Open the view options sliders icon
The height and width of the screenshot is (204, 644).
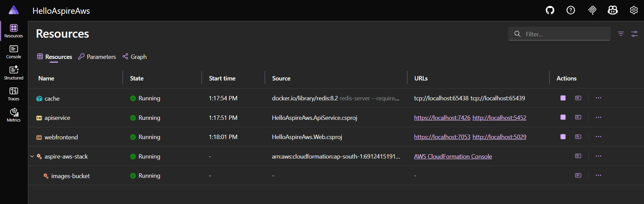(634, 34)
